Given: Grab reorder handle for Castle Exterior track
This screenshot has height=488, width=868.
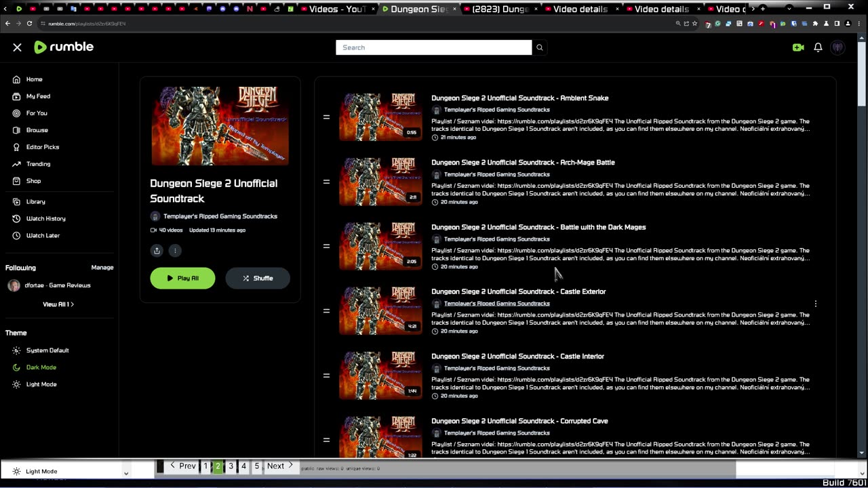Looking at the screenshot, I should [326, 311].
